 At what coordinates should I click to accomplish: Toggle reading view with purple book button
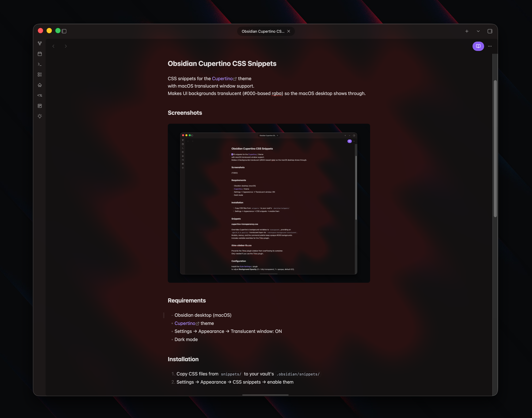coord(478,46)
